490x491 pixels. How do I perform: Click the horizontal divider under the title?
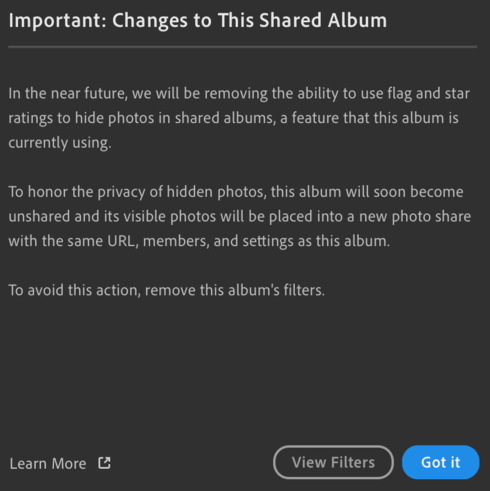click(x=243, y=47)
